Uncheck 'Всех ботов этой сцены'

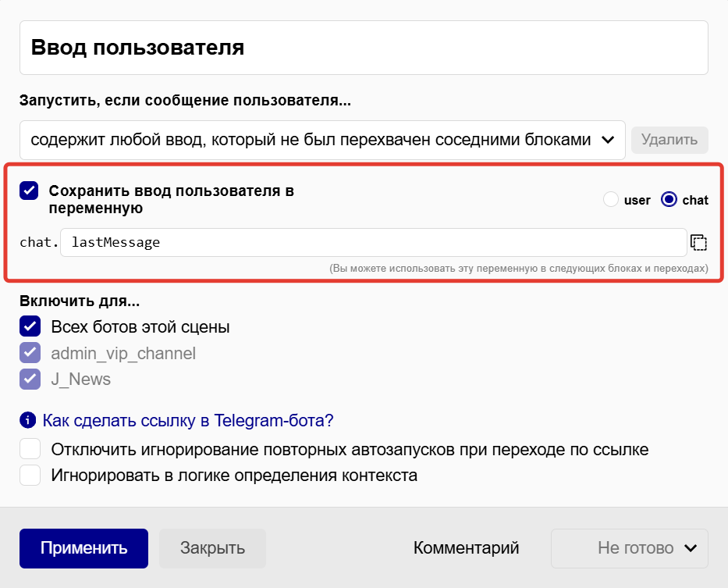[30, 326]
